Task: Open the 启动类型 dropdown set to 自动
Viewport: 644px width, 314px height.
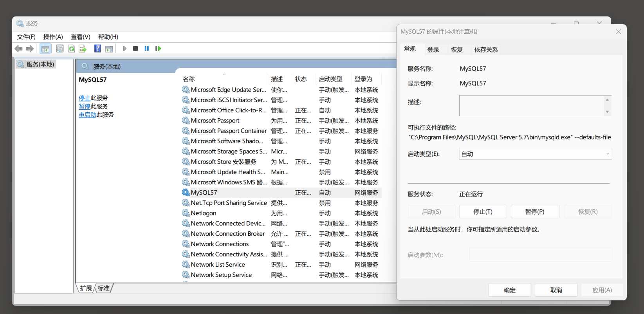Action: (535, 154)
